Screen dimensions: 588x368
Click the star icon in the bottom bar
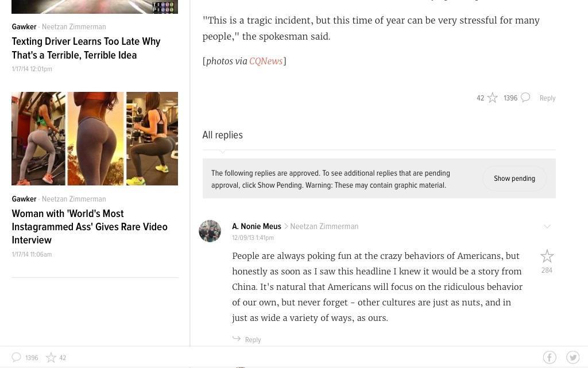[51, 358]
